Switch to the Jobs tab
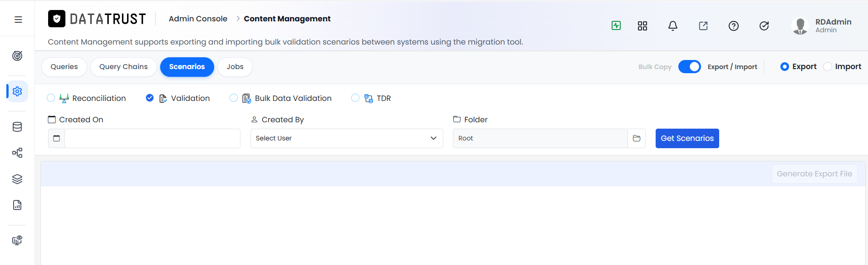 [x=235, y=67]
